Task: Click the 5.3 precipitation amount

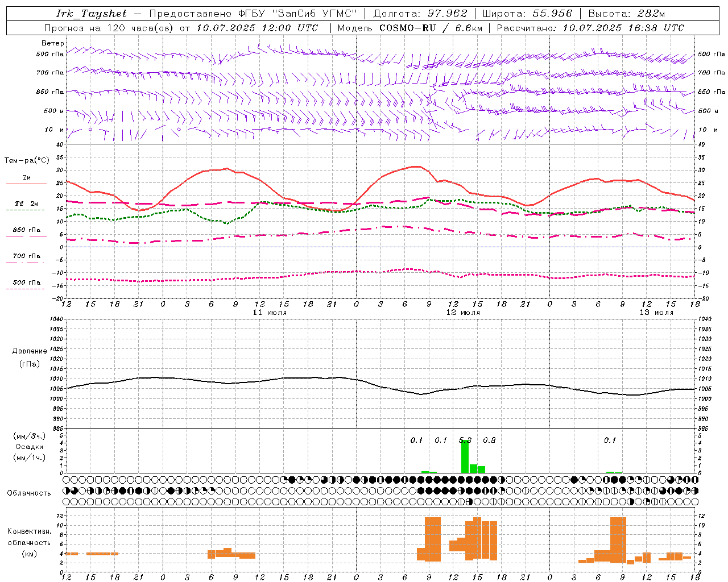Action: (x=465, y=440)
